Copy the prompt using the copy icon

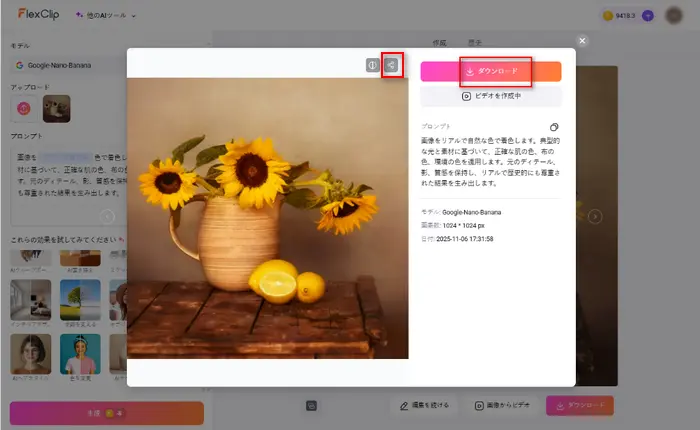pyautogui.click(x=554, y=127)
